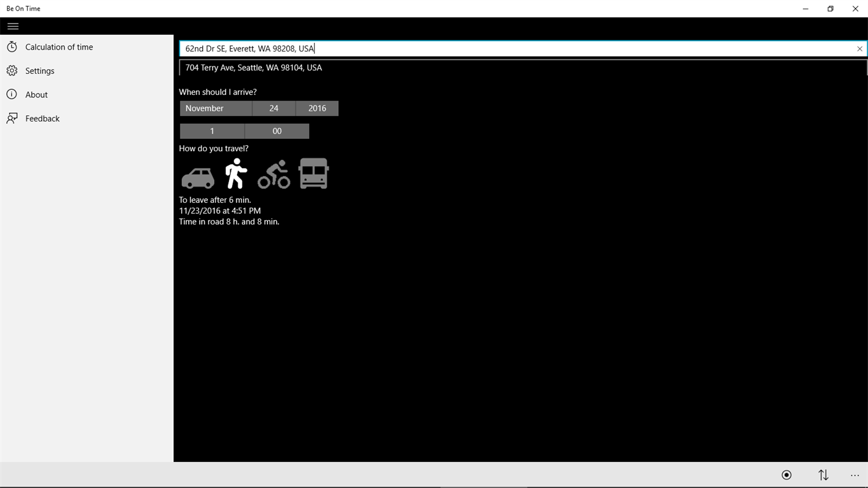Swap addresses with the up-down arrows icon
This screenshot has height=488, width=868.
tap(823, 474)
